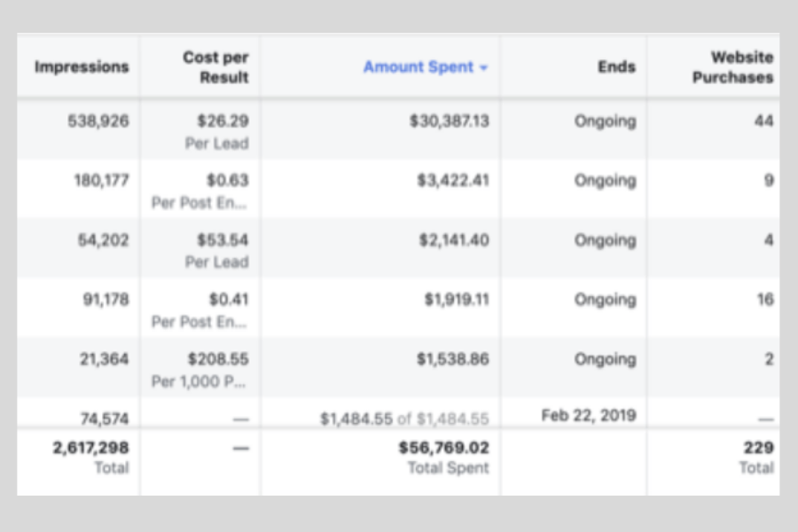Sort by Amount Spent column header
Image resolution: width=798 pixels, height=532 pixels.
click(419, 67)
